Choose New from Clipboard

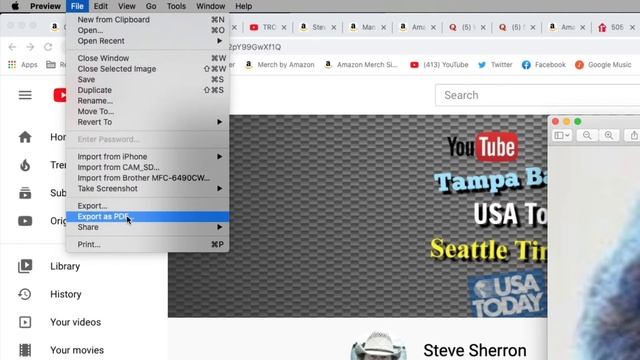click(147, 20)
